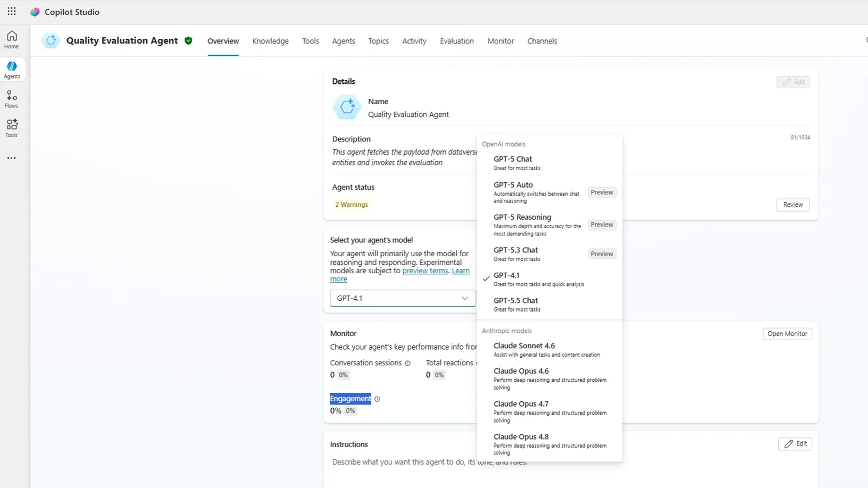Click the Quality Evaluation Agent header icon
This screenshot has width=868, height=488.
[x=51, y=40]
